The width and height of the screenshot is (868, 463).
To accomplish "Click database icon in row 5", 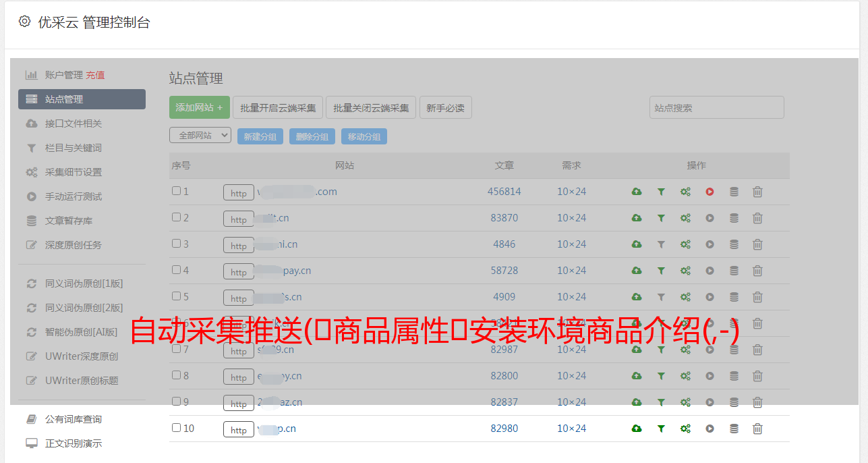I will pos(734,297).
